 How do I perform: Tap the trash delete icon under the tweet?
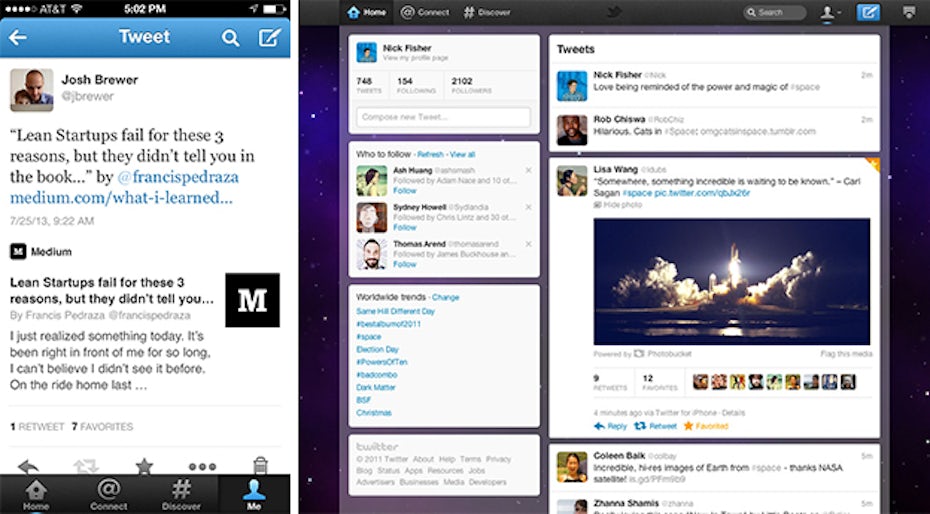260,466
